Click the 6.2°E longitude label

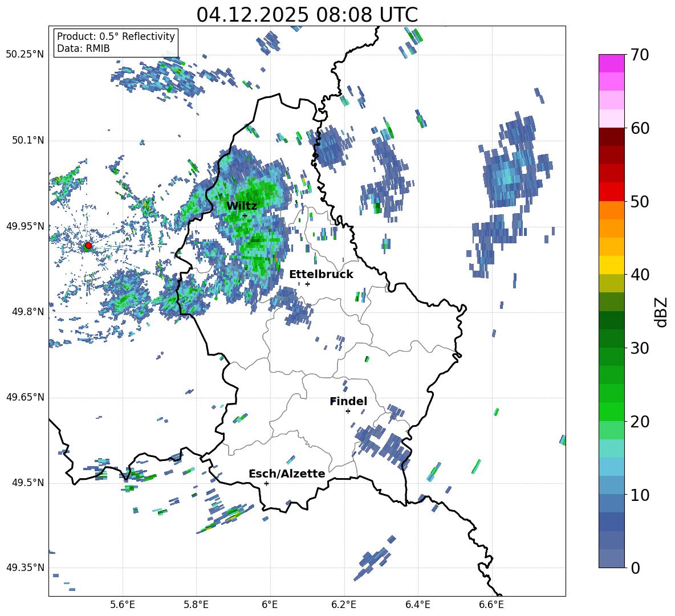344,605
